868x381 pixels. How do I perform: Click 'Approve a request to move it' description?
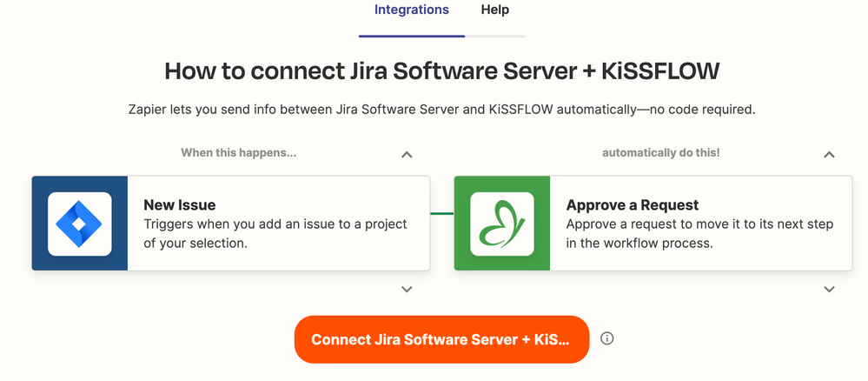[x=699, y=233]
